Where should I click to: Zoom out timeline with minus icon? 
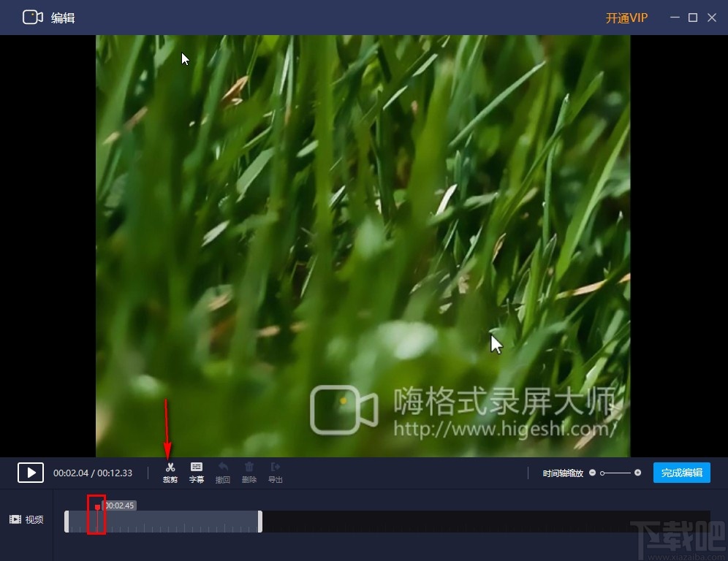[593, 473]
